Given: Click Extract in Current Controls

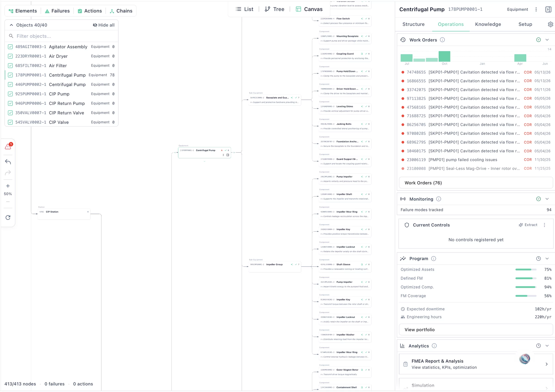Looking at the screenshot, I should (528, 225).
